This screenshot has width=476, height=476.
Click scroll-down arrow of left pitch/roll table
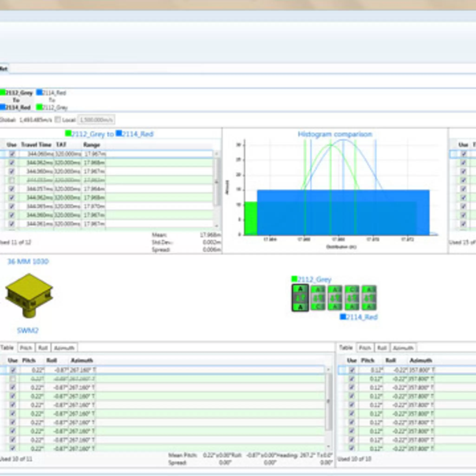pos(328,447)
